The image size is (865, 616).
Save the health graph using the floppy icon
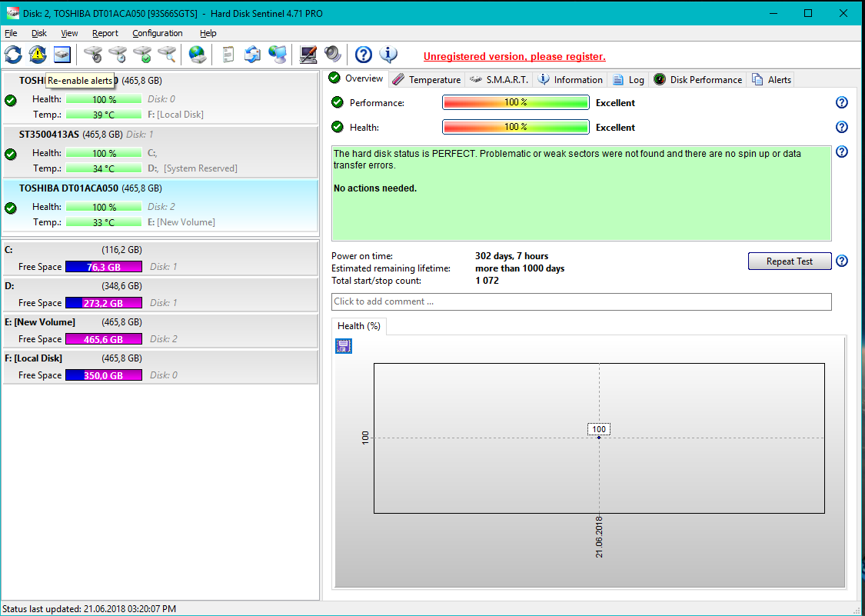point(344,347)
